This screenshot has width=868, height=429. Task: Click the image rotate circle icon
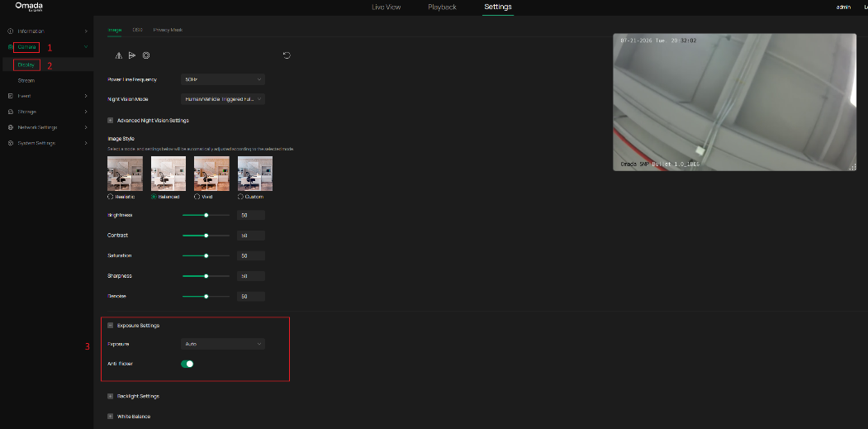click(146, 55)
